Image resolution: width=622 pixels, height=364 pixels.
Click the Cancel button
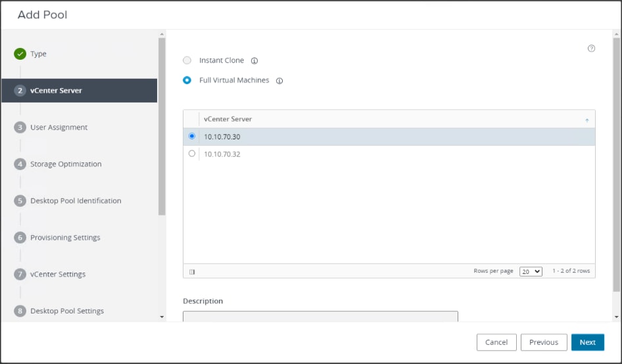coord(496,342)
